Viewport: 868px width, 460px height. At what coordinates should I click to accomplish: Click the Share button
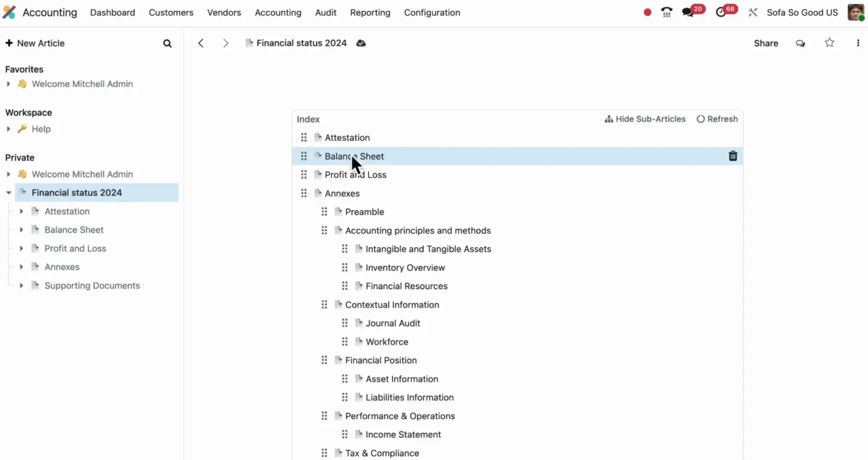tap(766, 43)
